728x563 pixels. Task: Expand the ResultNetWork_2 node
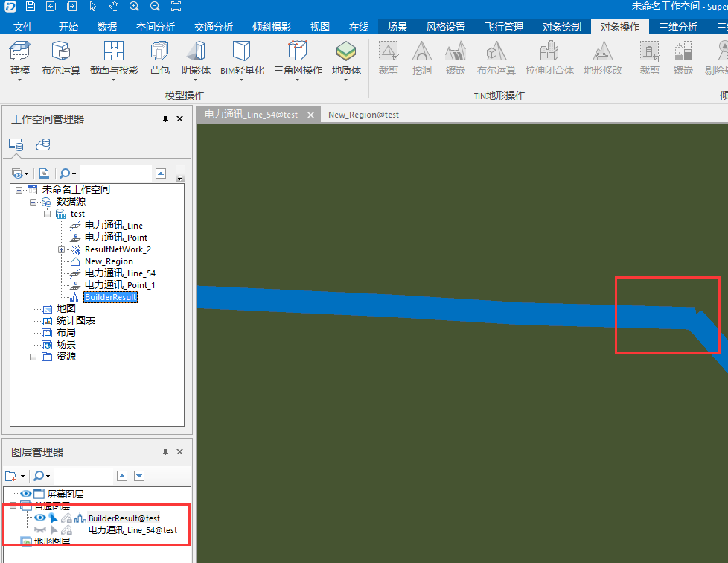point(61,250)
